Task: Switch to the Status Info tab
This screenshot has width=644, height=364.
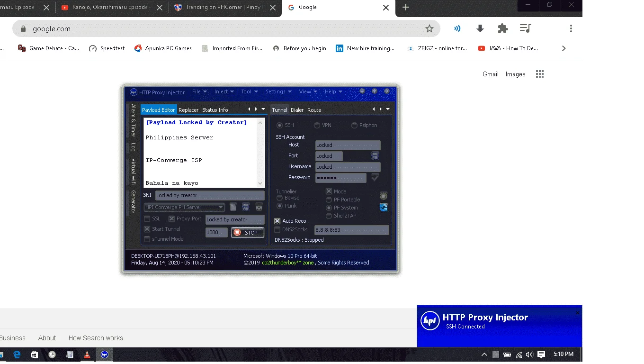Action: click(215, 110)
